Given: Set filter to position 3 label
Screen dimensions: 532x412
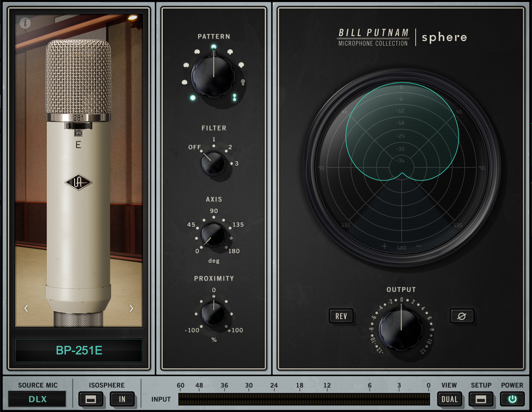Looking at the screenshot, I should 237,163.
